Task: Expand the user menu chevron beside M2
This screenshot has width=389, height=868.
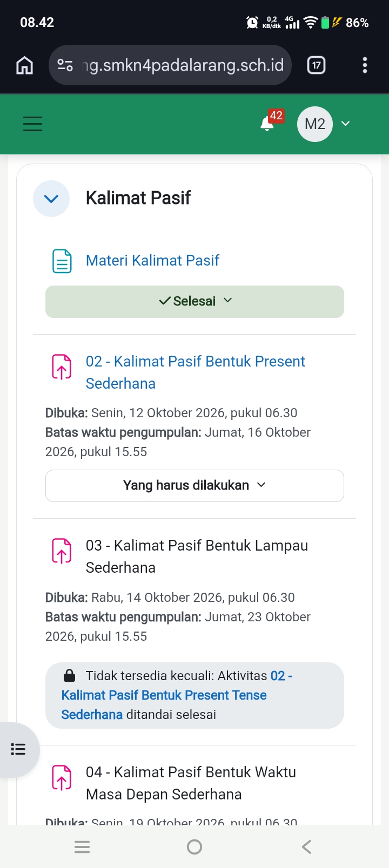Action: point(346,124)
